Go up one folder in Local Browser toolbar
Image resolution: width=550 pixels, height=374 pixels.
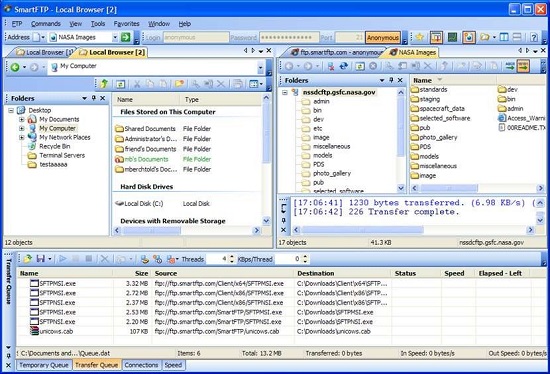tap(104, 84)
